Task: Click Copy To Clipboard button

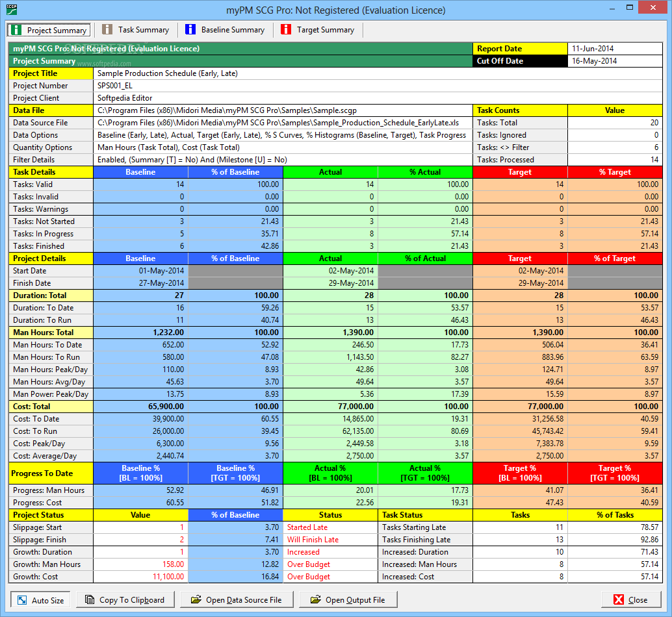Action: tap(125, 600)
